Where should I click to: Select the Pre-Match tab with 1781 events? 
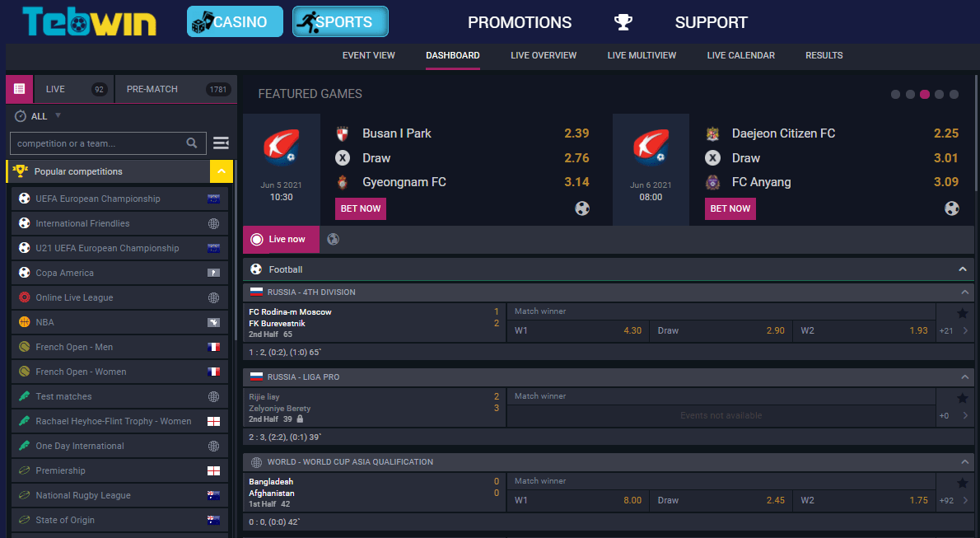(176, 89)
